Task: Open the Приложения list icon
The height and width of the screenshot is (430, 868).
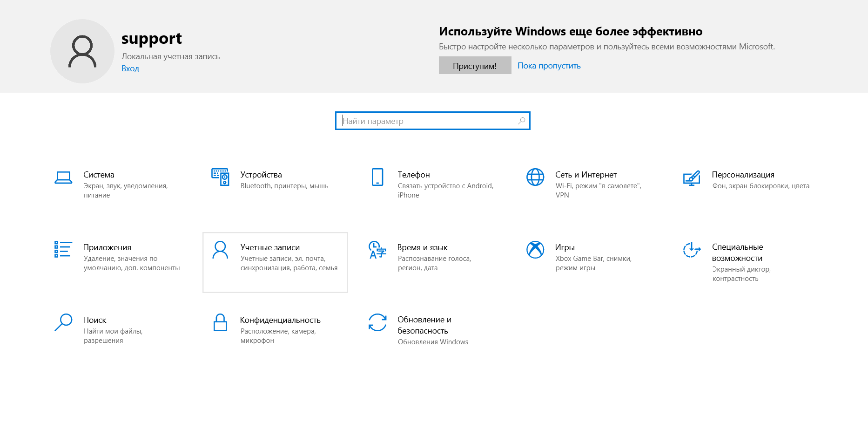Action: pos(63,249)
